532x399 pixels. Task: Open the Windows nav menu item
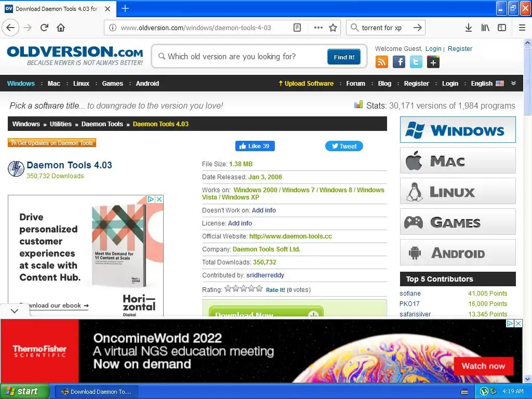(21, 84)
